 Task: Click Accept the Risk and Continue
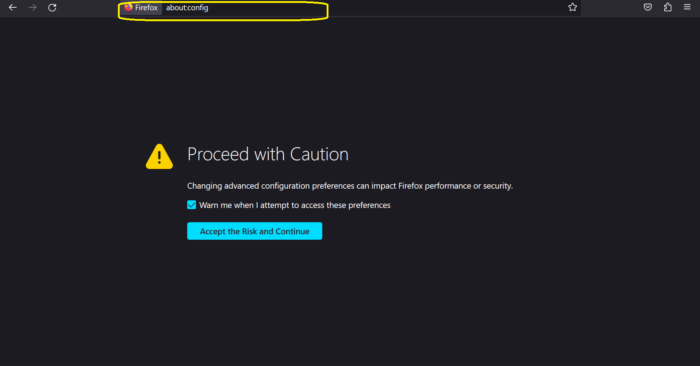tap(254, 231)
